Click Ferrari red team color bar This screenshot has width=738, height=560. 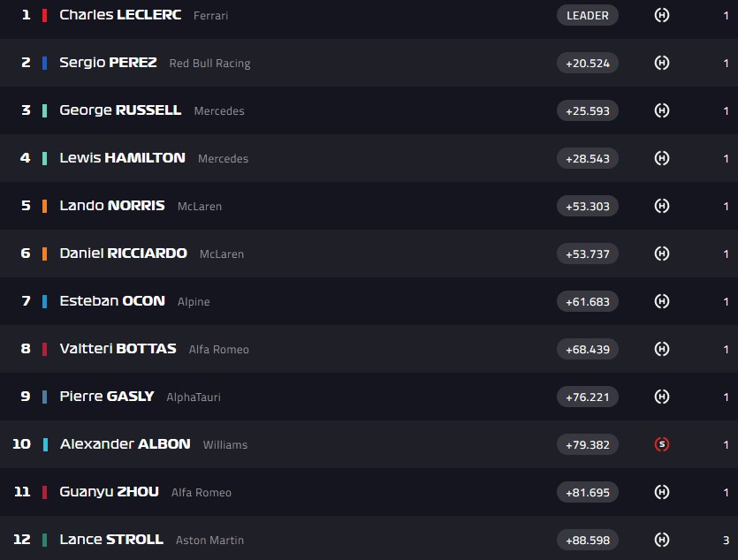tap(44, 15)
